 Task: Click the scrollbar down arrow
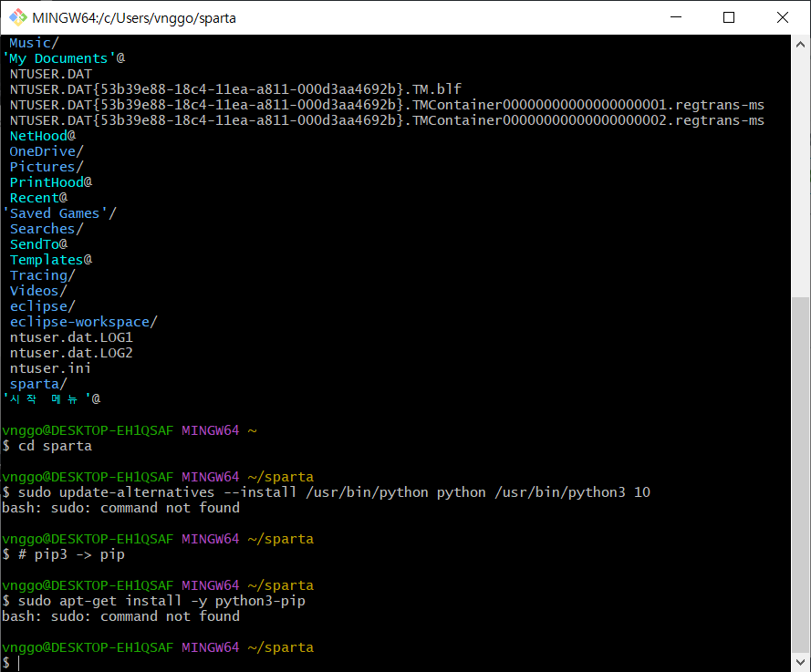coord(801,662)
